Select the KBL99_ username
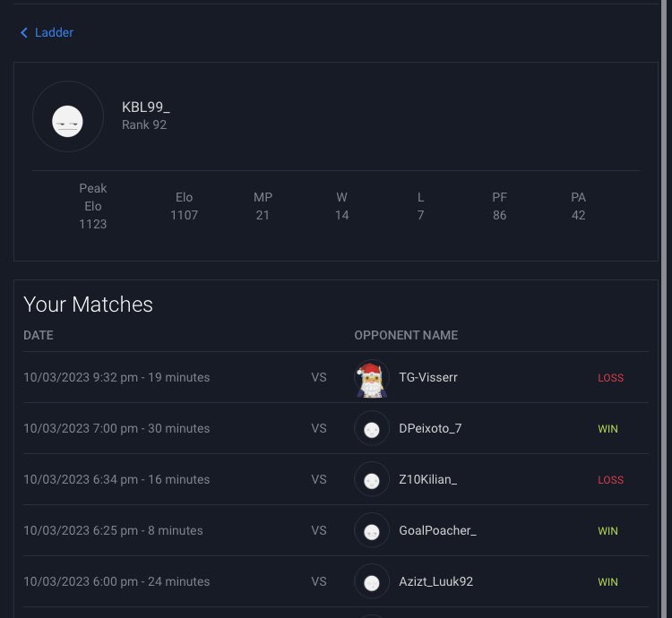The width and height of the screenshot is (672, 618). click(x=146, y=107)
